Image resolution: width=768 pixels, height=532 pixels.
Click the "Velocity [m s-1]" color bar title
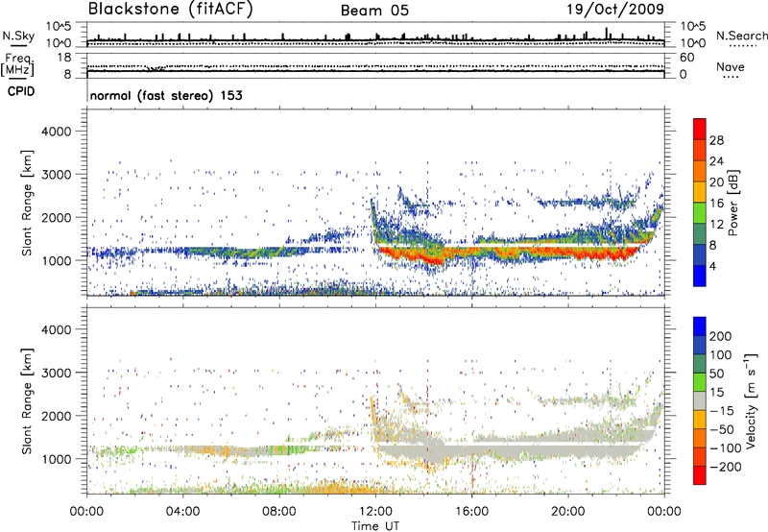coord(750,401)
